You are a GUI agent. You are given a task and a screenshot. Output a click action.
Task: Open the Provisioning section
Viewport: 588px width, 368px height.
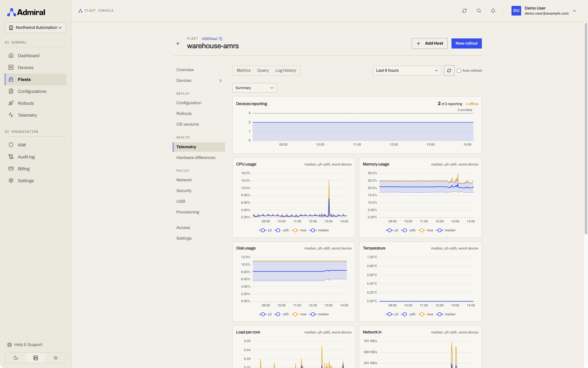click(199, 212)
